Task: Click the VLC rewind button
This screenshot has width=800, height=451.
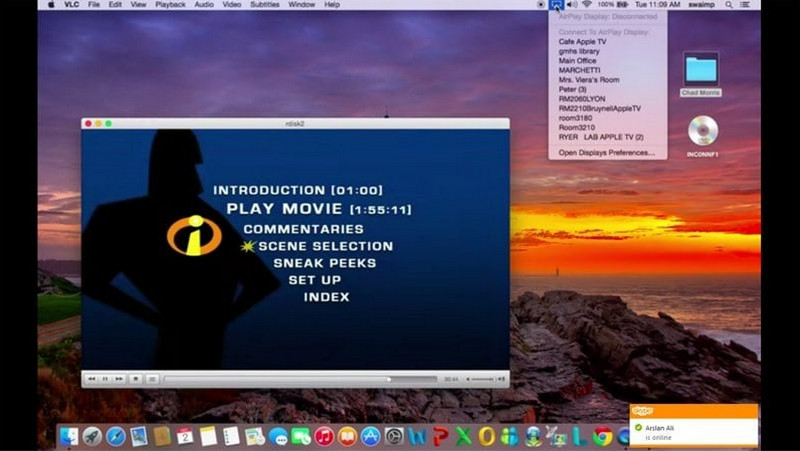Action: tap(92, 379)
